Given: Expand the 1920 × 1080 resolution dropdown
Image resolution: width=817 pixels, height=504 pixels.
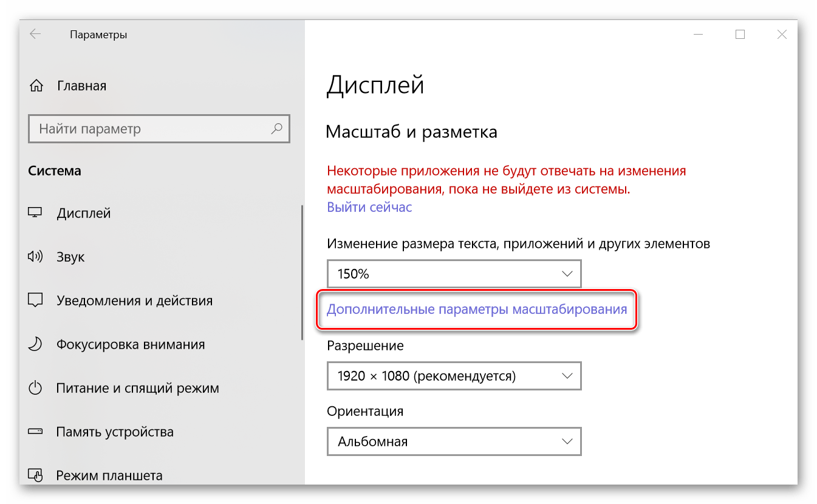Looking at the screenshot, I should (454, 376).
